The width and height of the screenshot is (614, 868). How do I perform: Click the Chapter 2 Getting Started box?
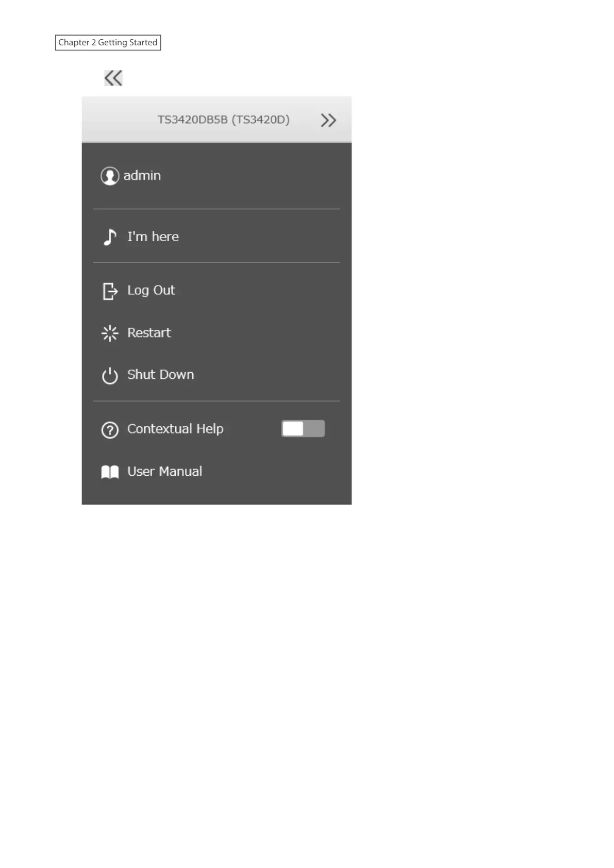(x=108, y=42)
